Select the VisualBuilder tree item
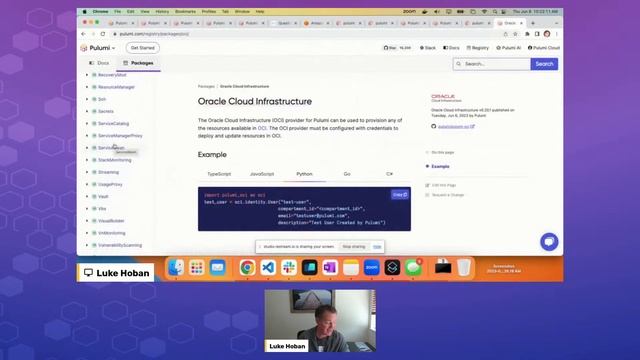Viewport: 640px width, 360px height. point(111,221)
